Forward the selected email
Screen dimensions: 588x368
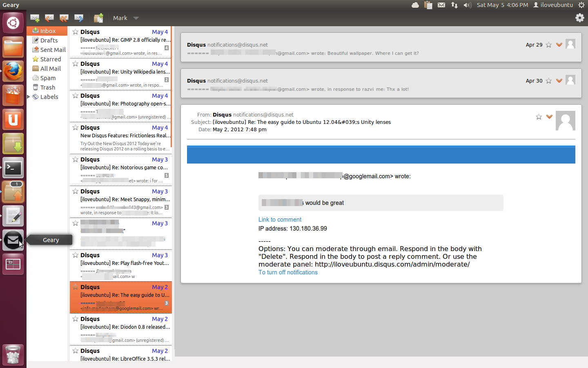[78, 18]
